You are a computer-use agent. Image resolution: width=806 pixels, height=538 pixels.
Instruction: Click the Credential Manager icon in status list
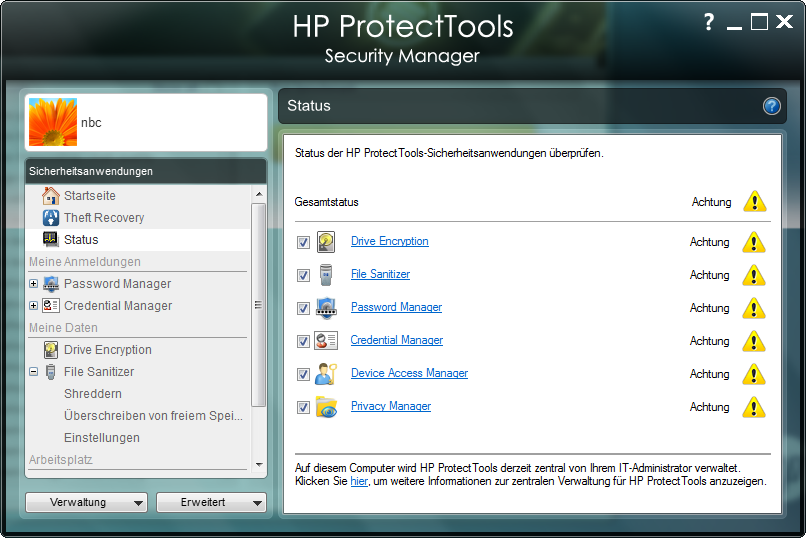coord(326,341)
